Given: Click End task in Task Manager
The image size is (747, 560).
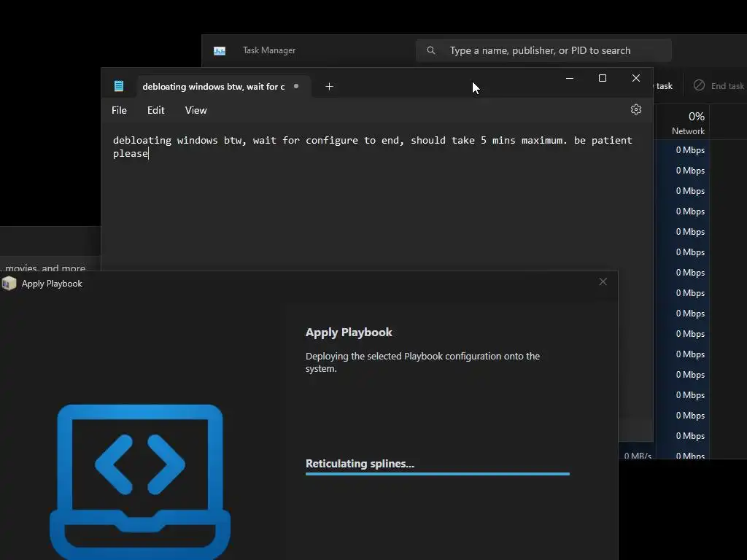Looking at the screenshot, I should (719, 86).
